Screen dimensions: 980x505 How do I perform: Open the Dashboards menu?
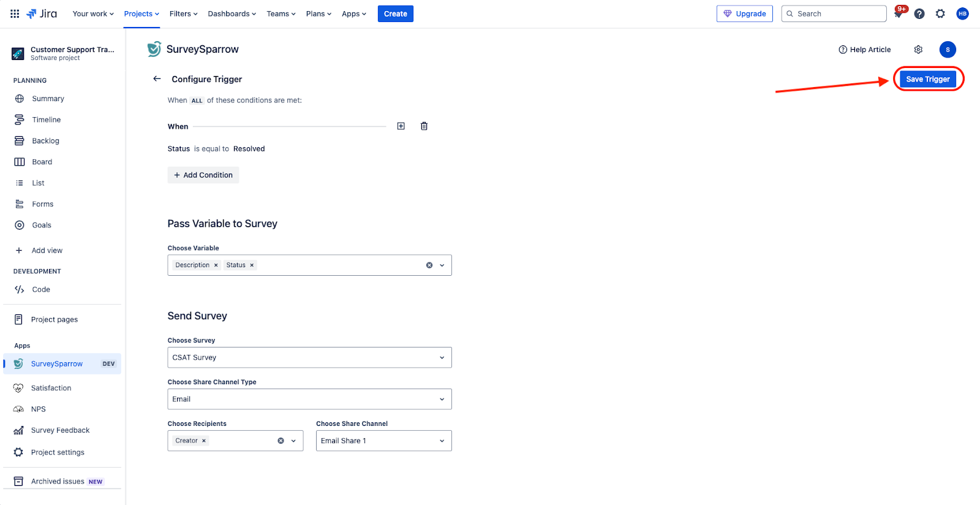(x=232, y=13)
